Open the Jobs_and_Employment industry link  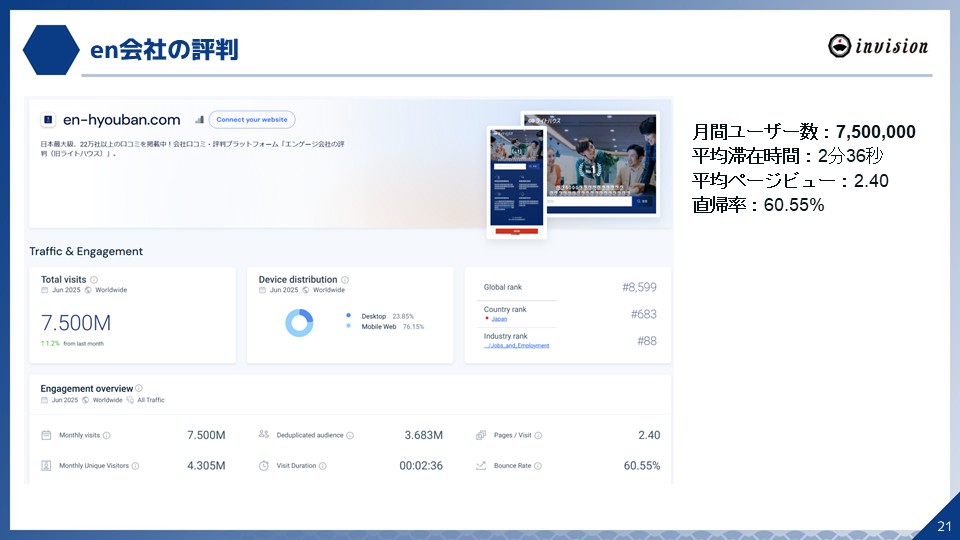tap(516, 346)
